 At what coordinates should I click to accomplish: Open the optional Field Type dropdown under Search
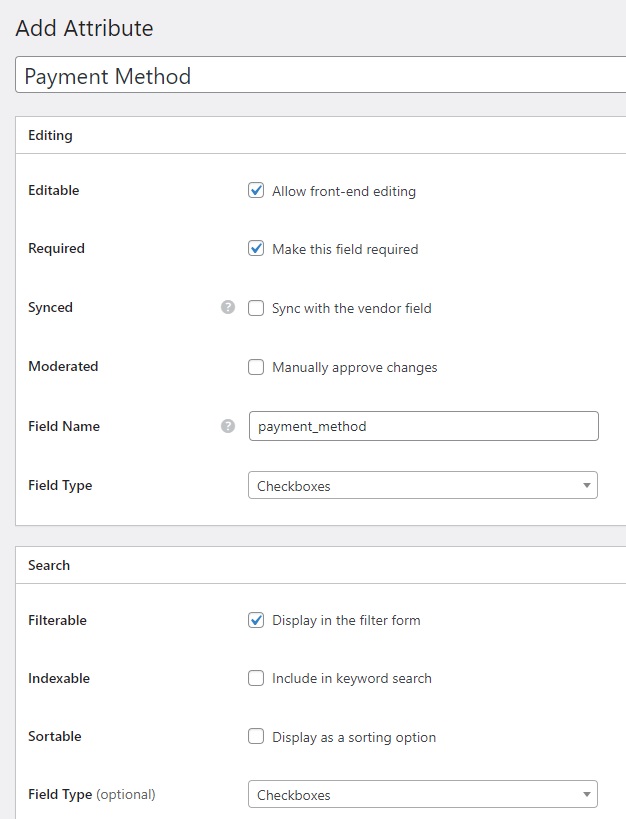coord(420,793)
